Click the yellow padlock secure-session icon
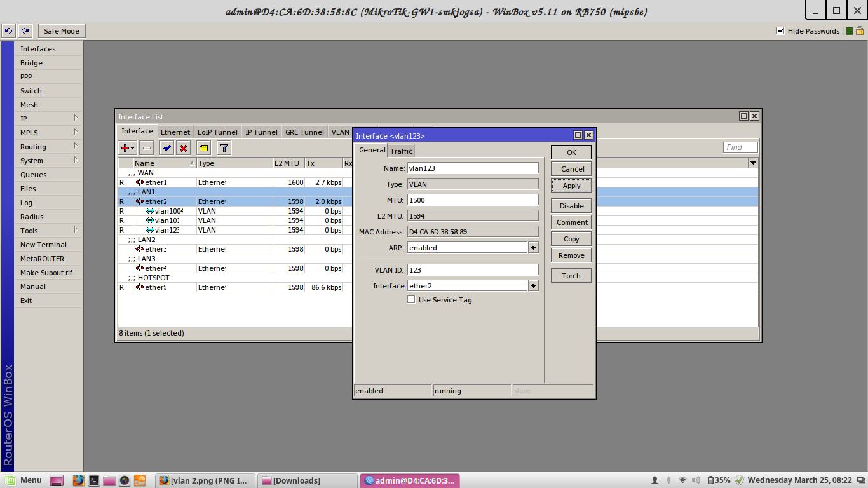Image resolution: width=868 pixels, height=488 pixels. pyautogui.click(x=860, y=30)
